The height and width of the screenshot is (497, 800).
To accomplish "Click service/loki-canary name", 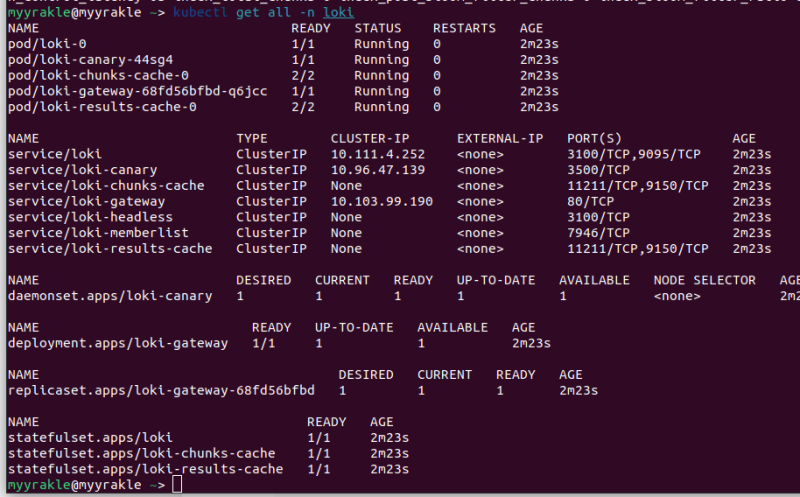I will pos(82,170).
